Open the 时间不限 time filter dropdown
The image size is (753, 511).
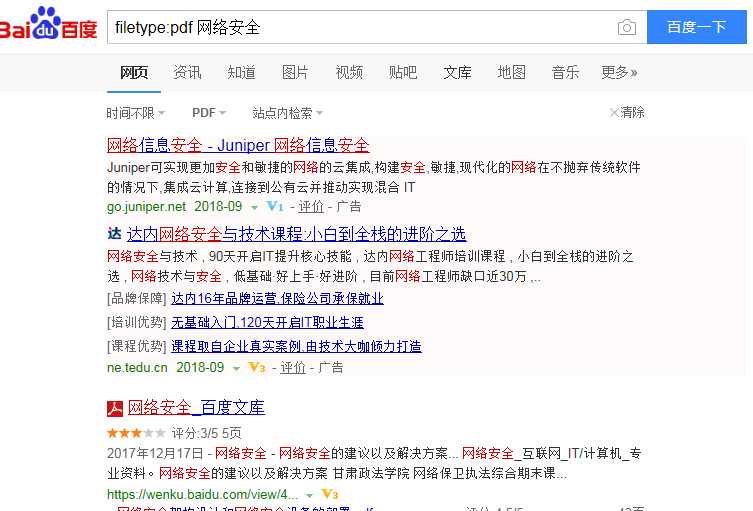point(135,113)
